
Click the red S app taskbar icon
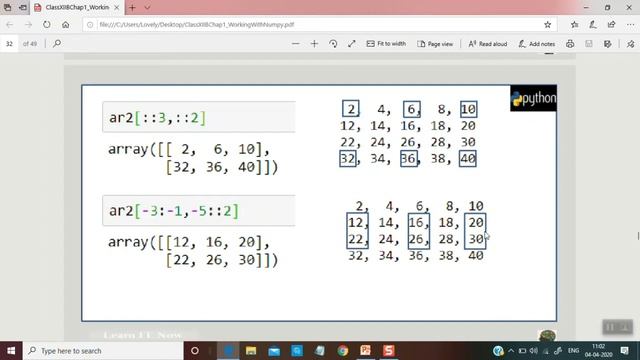click(x=389, y=351)
